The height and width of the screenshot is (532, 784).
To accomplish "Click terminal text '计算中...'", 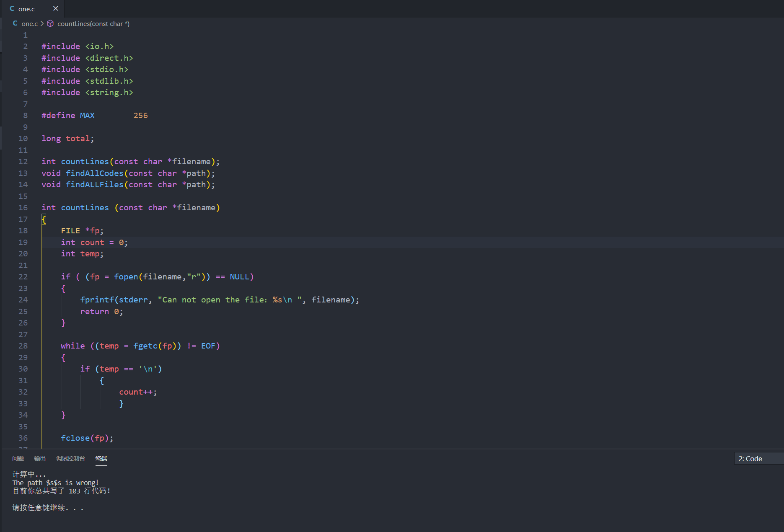I will pyautogui.click(x=29, y=474).
